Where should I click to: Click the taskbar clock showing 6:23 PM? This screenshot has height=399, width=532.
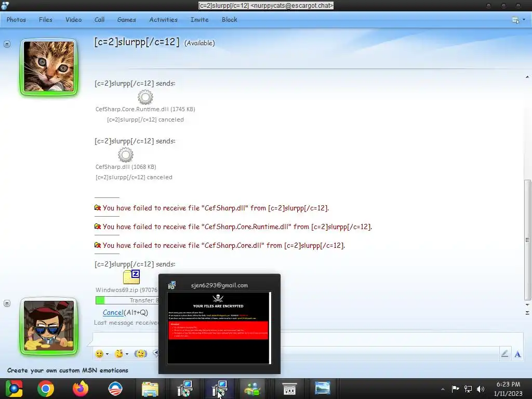point(508,389)
